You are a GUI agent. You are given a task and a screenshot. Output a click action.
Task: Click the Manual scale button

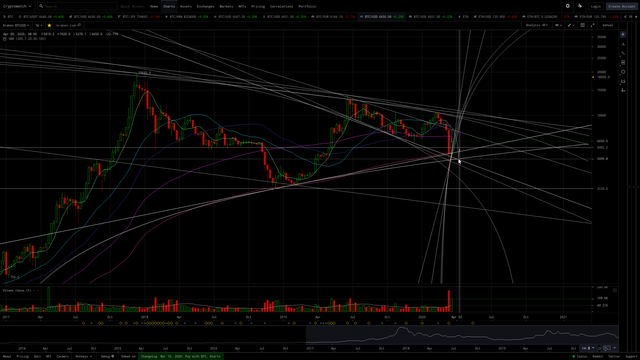pos(608,25)
